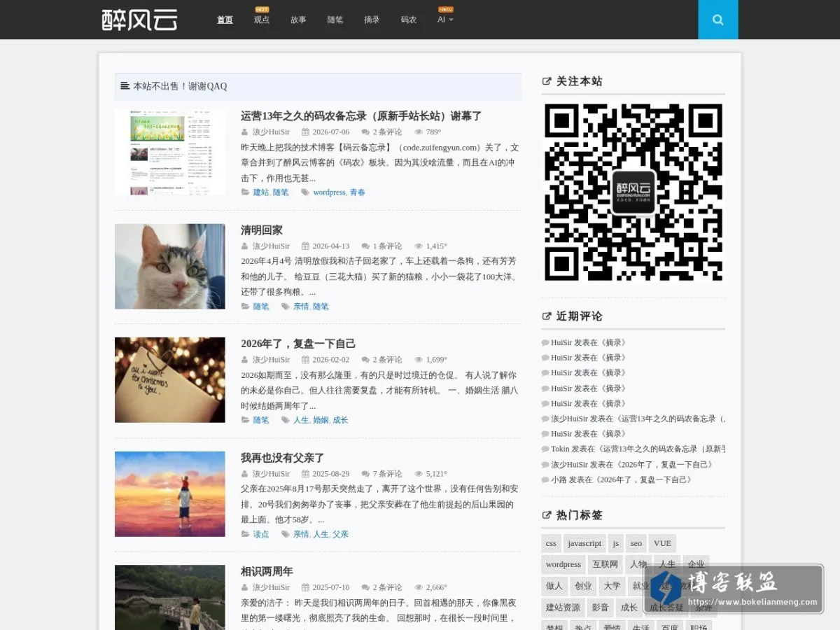Open the 观点 menu item

261,20
